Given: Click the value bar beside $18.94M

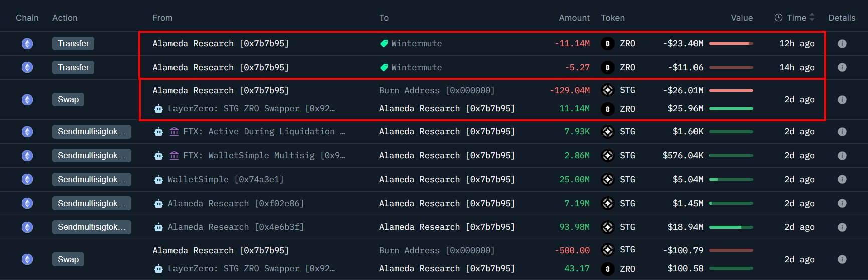Looking at the screenshot, I should 731,227.
